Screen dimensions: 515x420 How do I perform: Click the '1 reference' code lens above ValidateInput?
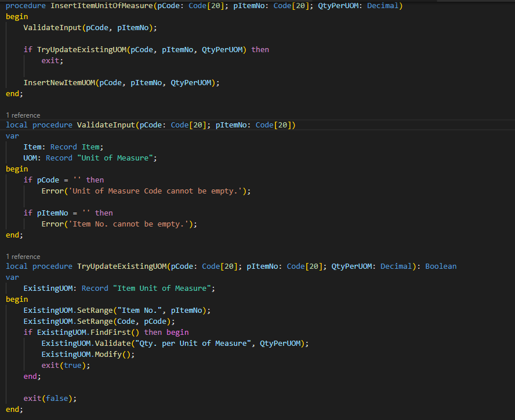pos(23,115)
